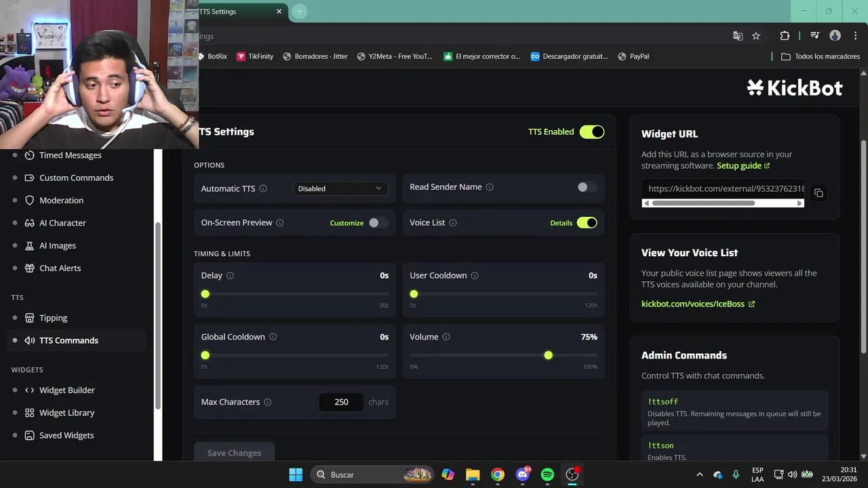868x488 pixels.
Task: Click Customize next to On-Screen Preview
Action: [x=347, y=223]
